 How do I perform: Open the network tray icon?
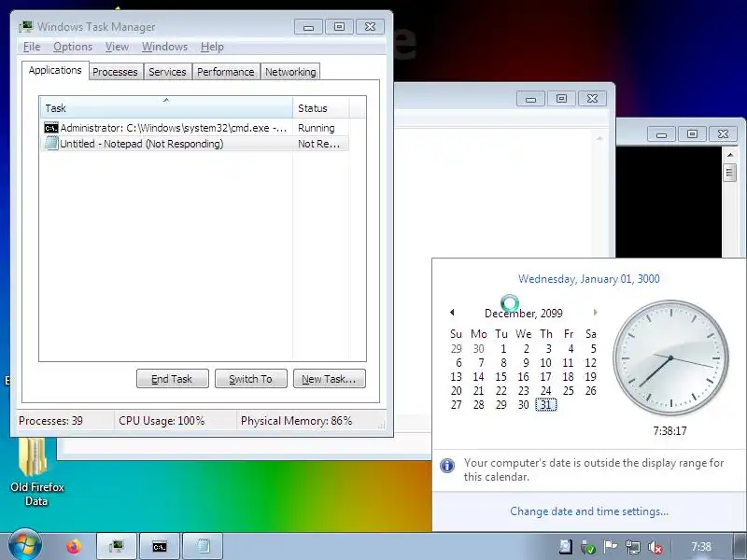[x=633, y=547]
